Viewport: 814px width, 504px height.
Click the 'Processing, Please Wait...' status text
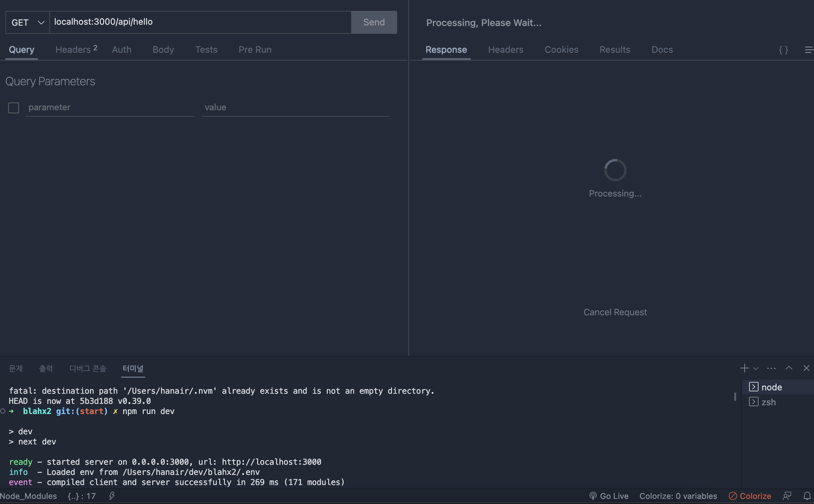coord(484,23)
